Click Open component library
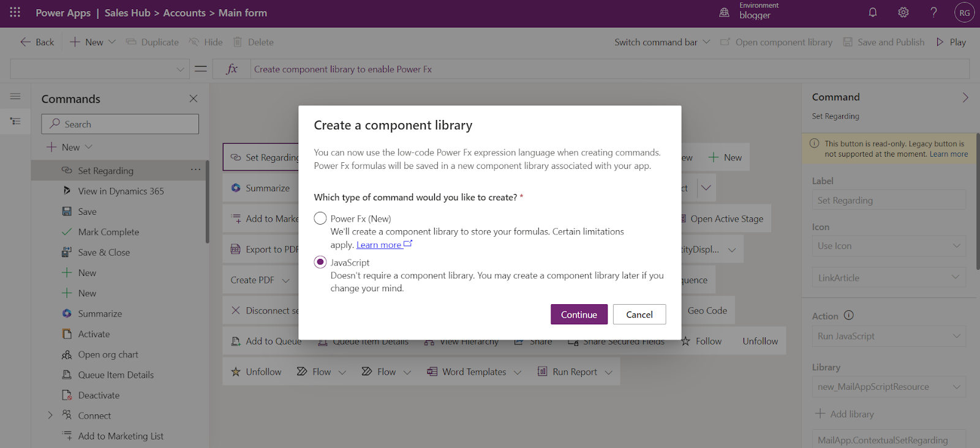980x448 pixels. [x=777, y=42]
